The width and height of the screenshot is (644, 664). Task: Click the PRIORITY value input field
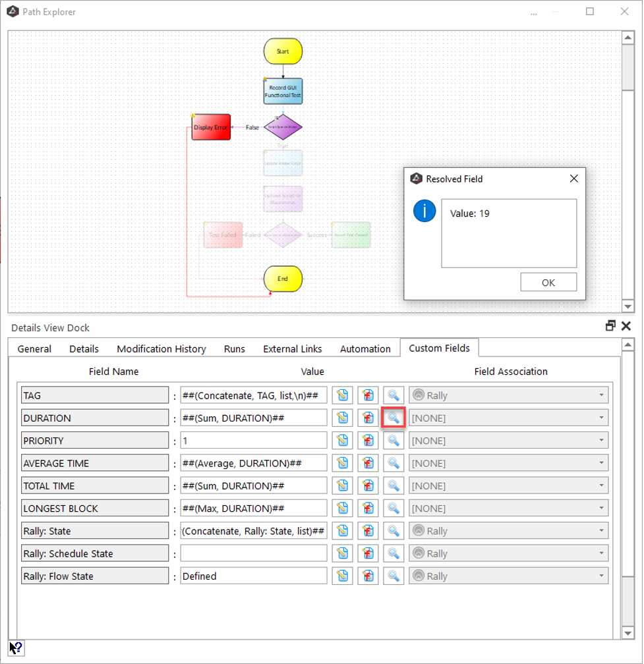(x=253, y=441)
